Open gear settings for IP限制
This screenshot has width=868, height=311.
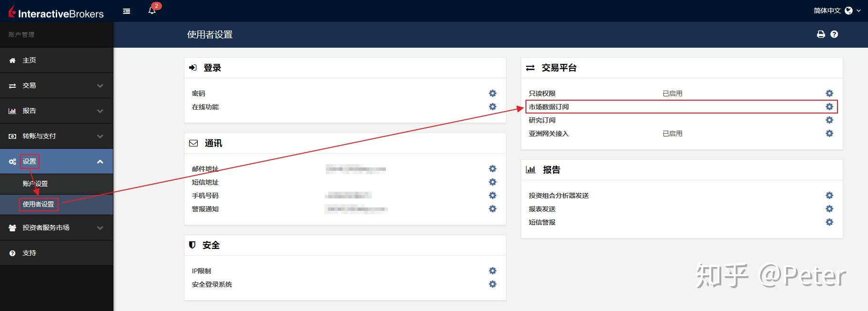(493, 271)
